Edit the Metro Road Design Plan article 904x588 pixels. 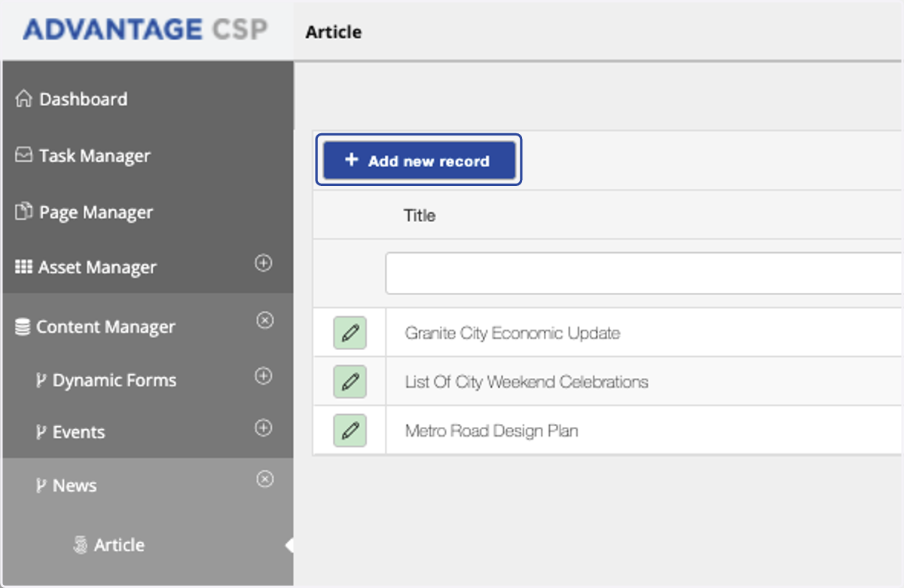click(350, 431)
